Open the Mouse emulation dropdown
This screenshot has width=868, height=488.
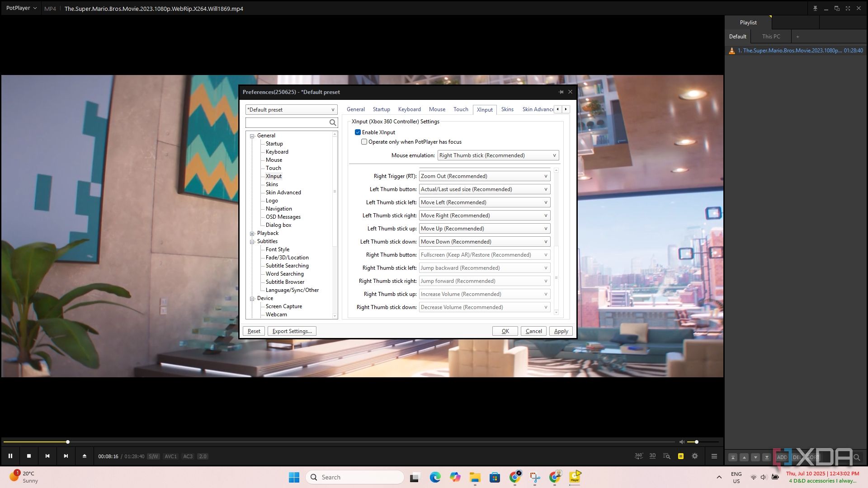coord(498,155)
